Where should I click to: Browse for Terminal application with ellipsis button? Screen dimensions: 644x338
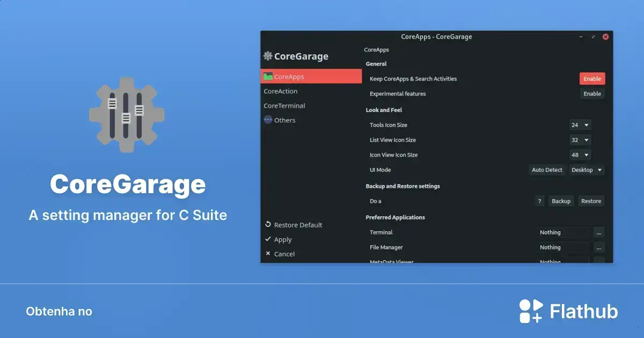[599, 232]
